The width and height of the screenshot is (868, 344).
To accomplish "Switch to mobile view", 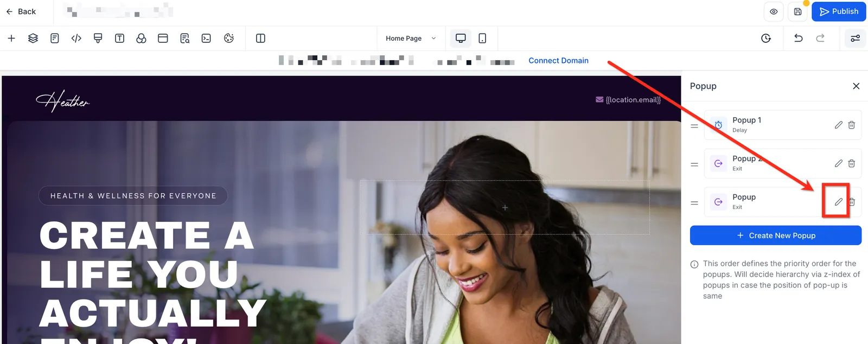I will (482, 38).
